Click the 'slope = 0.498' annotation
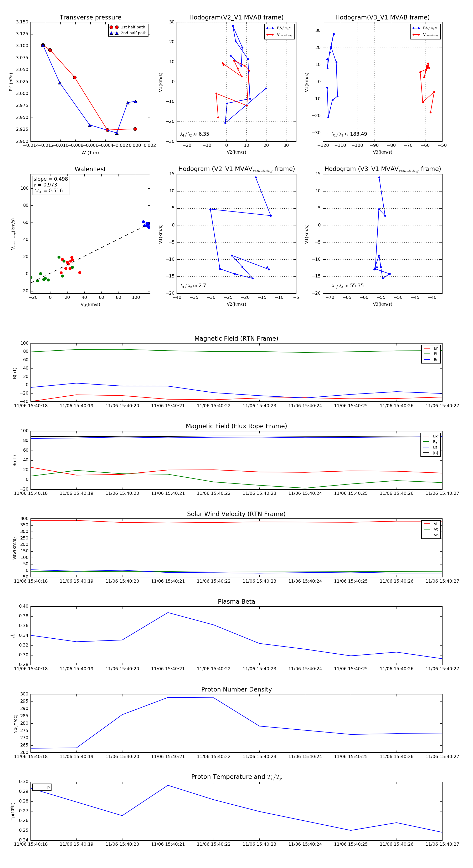The height and width of the screenshot is (868, 473). (x=51, y=179)
